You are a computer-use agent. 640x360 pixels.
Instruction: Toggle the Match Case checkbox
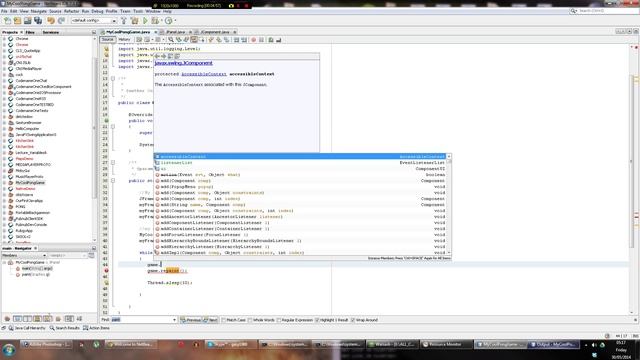(223, 320)
